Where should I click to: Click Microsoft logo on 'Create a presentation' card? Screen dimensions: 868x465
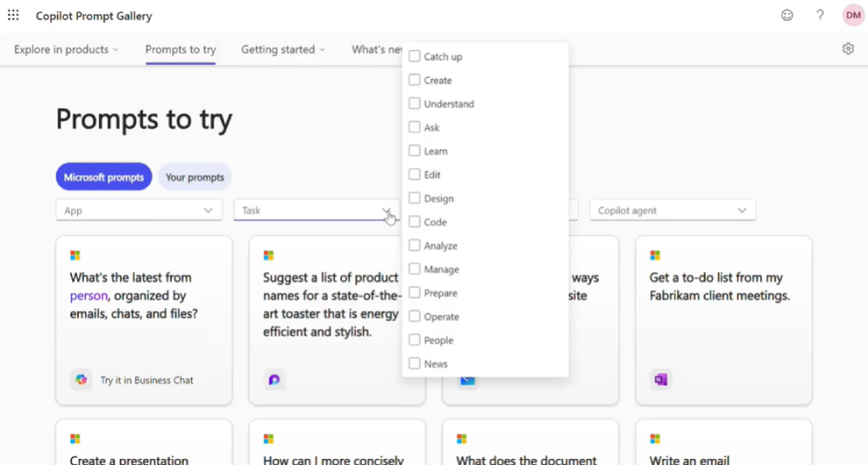coord(76,439)
